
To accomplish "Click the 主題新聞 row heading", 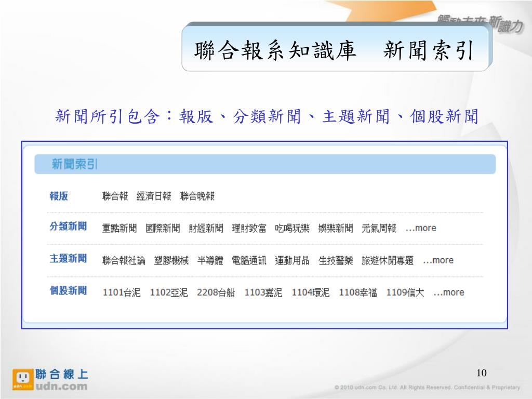I will (x=68, y=259).
